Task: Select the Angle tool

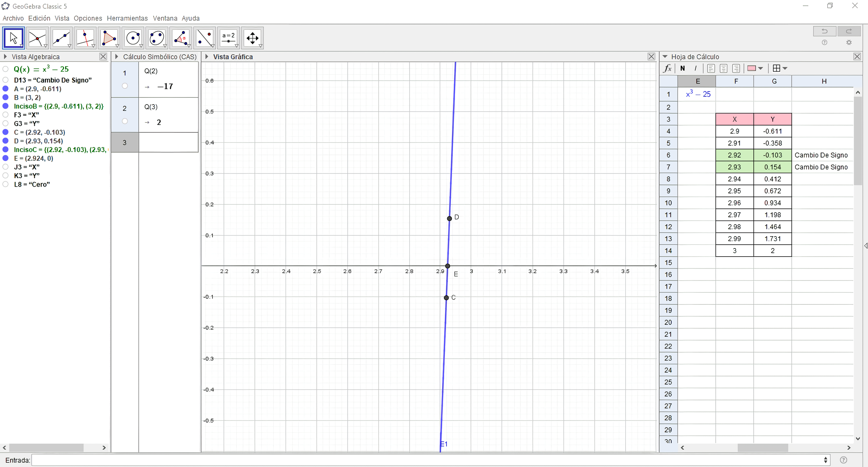Action: point(181,38)
